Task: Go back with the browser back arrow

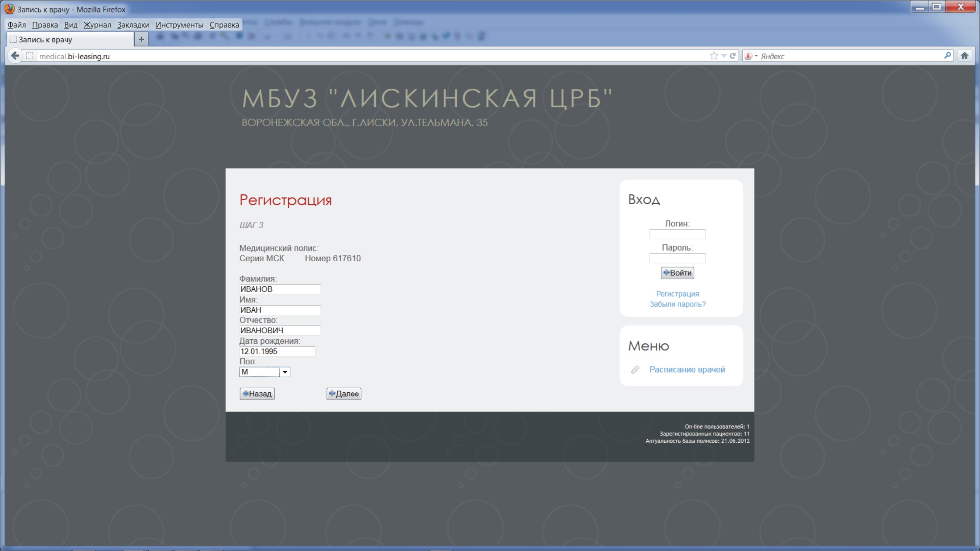Action: [15, 56]
